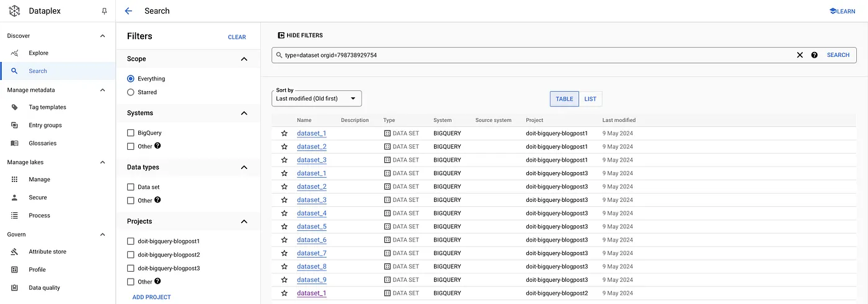The width and height of the screenshot is (868, 304).
Task: Star the dataset_6 row
Action: (284, 240)
